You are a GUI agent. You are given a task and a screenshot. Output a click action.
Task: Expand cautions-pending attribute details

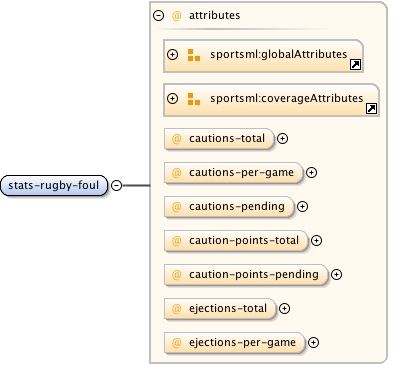302,206
